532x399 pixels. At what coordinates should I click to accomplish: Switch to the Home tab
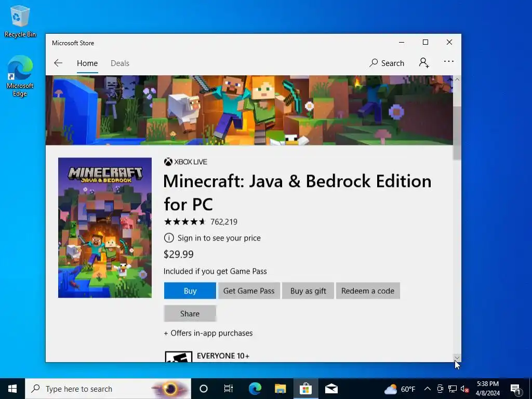[x=87, y=63]
